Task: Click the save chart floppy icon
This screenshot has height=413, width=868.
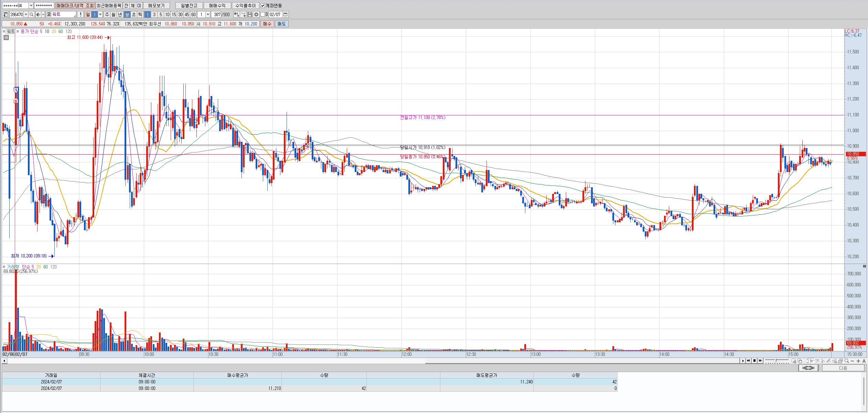Action: click(x=250, y=14)
